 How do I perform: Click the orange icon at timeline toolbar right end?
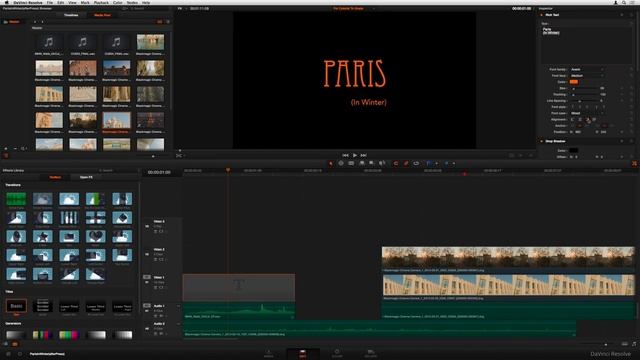(634, 163)
